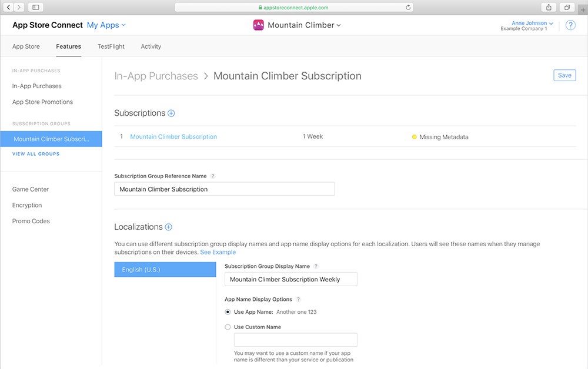Open the help question mark icon

tap(570, 25)
